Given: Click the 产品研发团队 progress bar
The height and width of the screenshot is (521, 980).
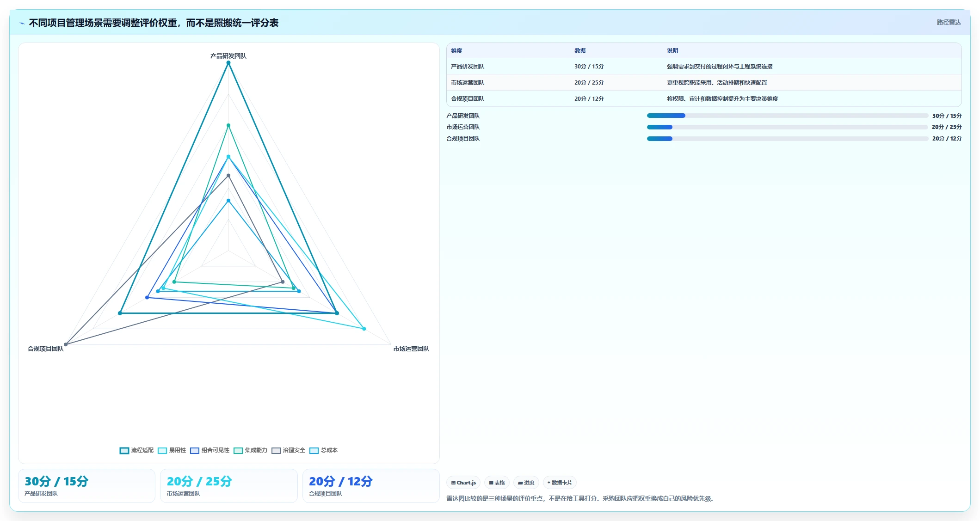Looking at the screenshot, I should pyautogui.click(x=787, y=116).
